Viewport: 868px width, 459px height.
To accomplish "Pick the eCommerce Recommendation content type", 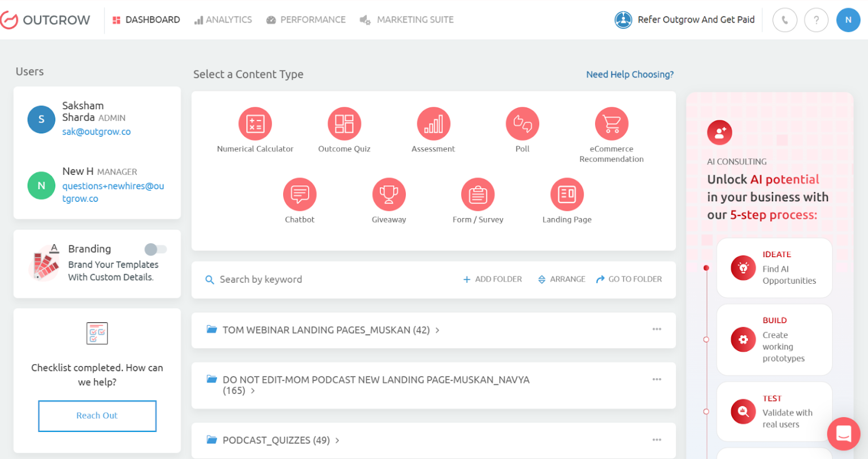I will pyautogui.click(x=611, y=123).
